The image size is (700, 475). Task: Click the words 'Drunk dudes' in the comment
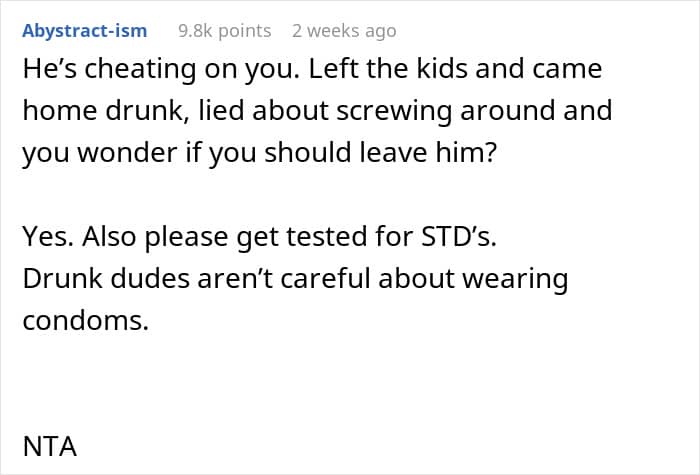[96, 279]
